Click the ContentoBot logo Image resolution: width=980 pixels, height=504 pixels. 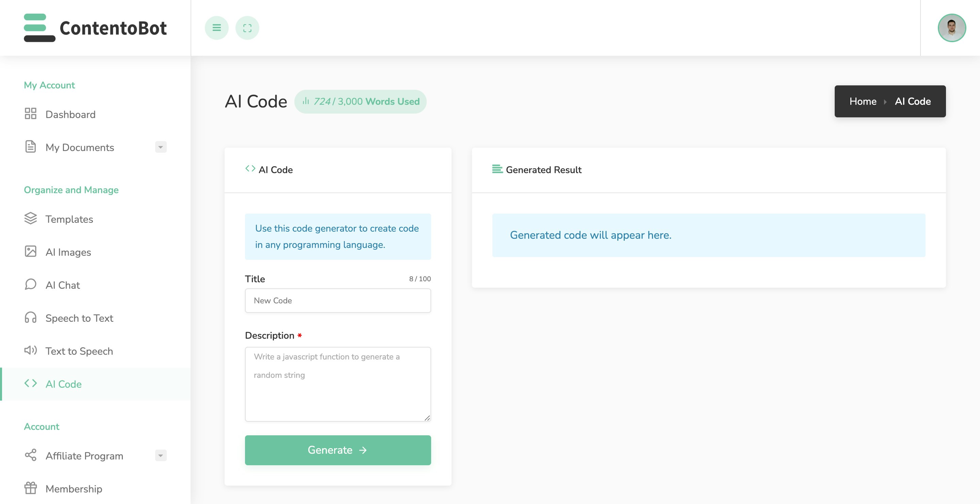click(x=95, y=28)
